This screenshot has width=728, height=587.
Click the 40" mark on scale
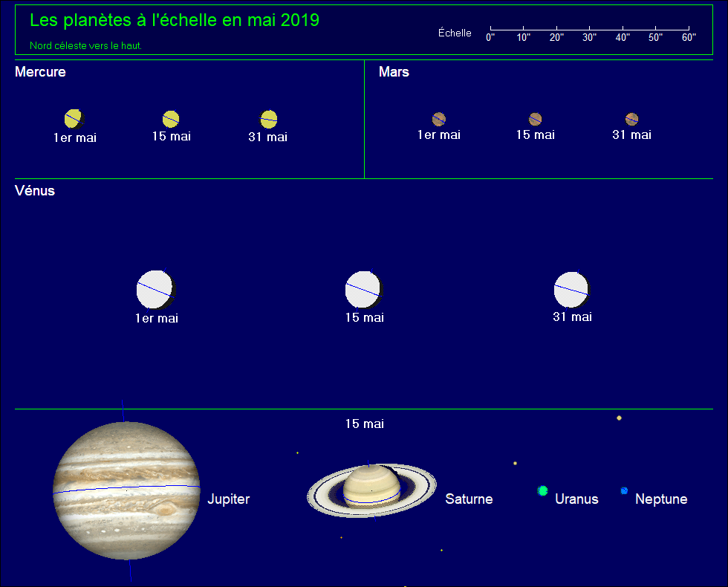[623, 37]
